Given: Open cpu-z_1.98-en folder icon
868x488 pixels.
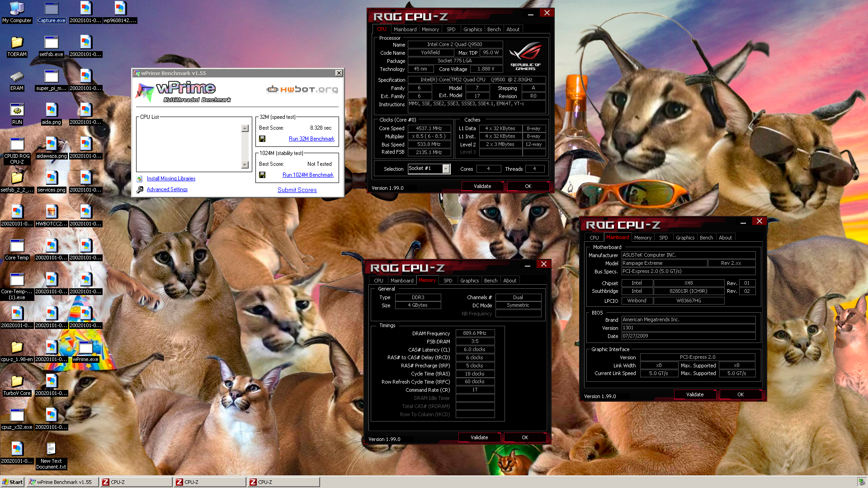Looking at the screenshot, I should tap(17, 351).
